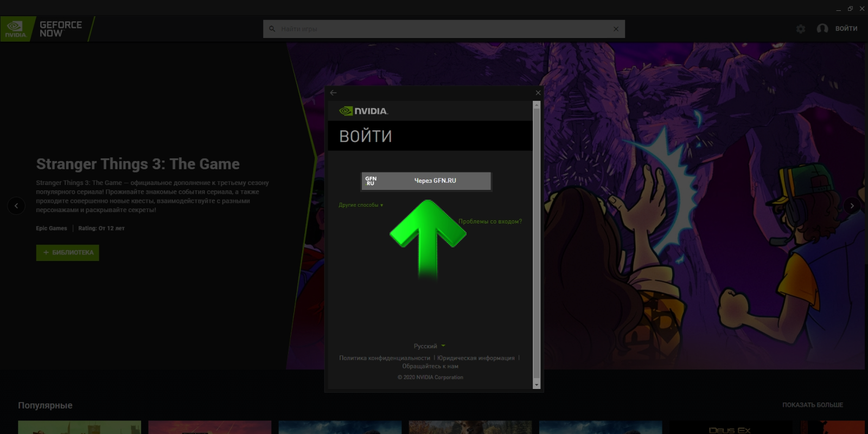868x434 pixels.
Task: Open Проблемы со входом link
Action: coord(490,221)
